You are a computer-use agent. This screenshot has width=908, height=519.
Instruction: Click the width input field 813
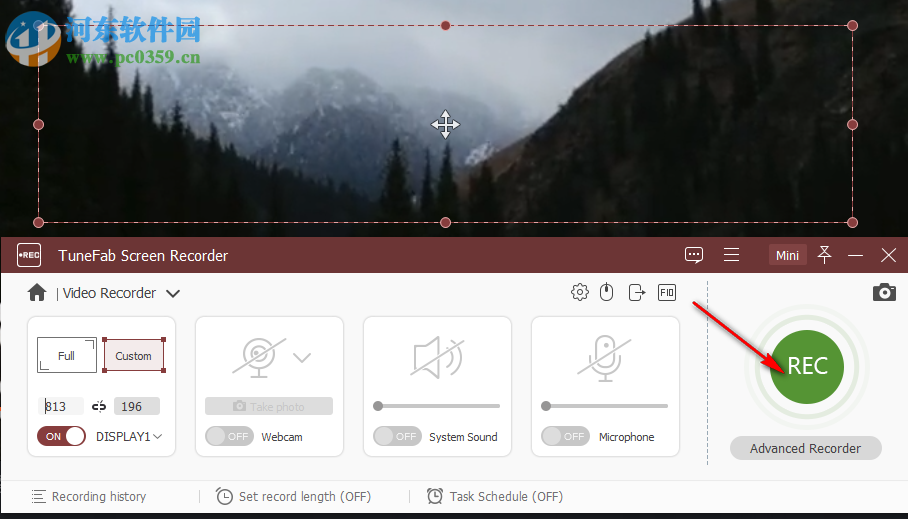pos(62,406)
